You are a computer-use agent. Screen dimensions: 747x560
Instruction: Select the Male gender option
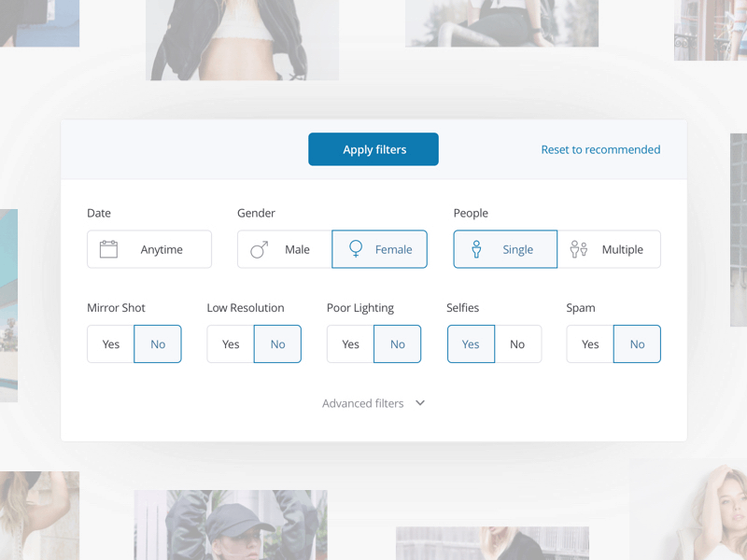pos(285,249)
